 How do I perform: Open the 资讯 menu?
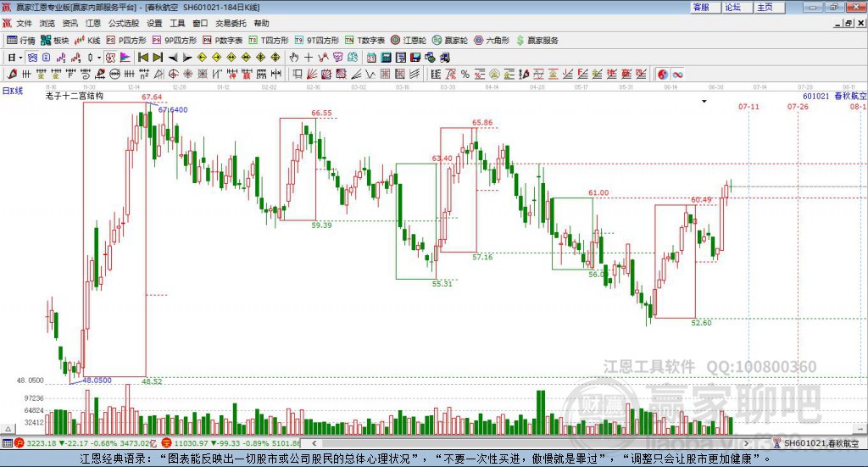point(70,23)
